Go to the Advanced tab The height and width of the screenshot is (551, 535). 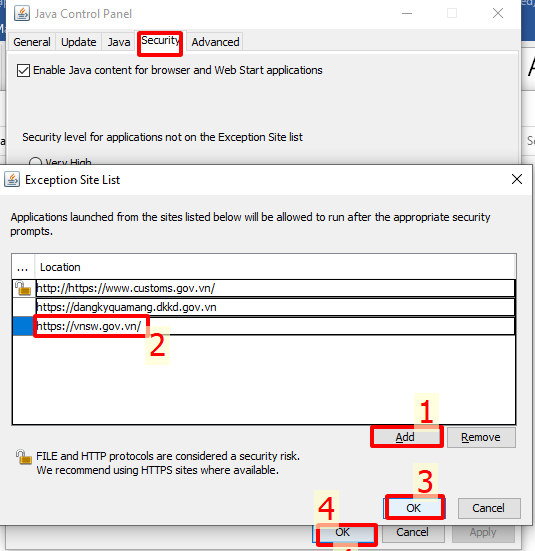pos(215,42)
